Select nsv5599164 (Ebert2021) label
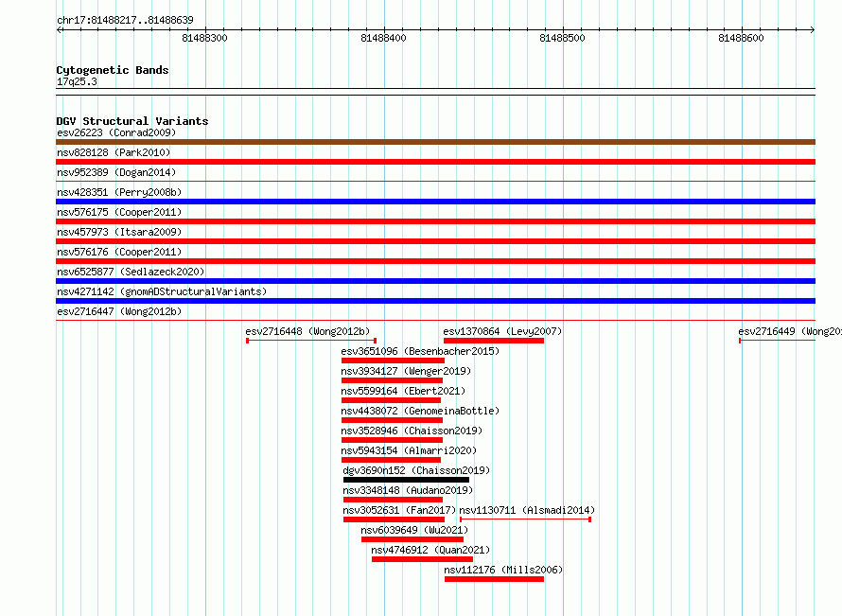This screenshot has height=616, width=842. point(403,391)
